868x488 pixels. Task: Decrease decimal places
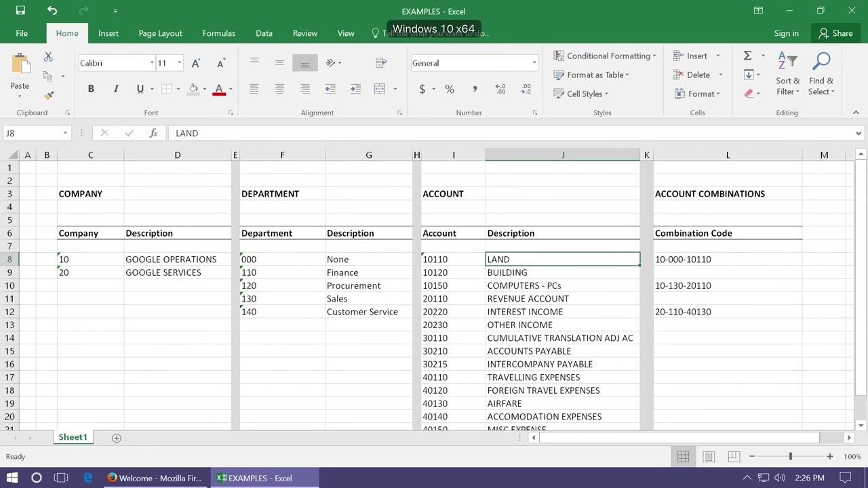pos(526,89)
